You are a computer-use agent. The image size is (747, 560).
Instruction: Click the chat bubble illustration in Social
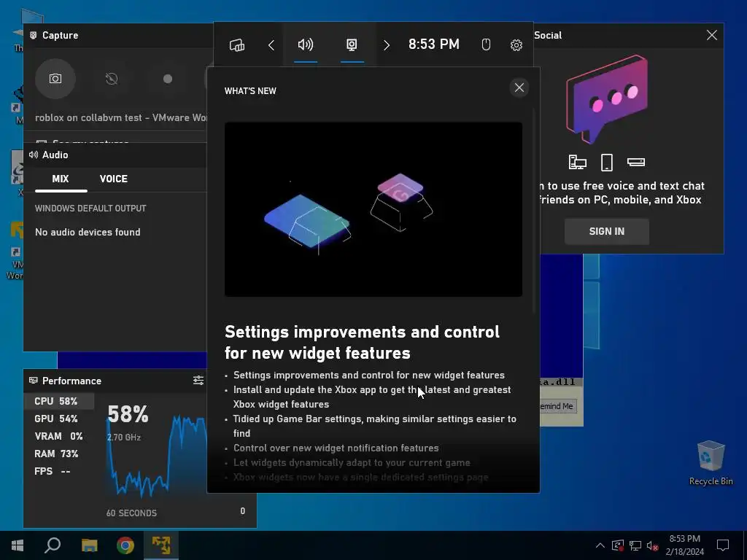pyautogui.click(x=607, y=99)
